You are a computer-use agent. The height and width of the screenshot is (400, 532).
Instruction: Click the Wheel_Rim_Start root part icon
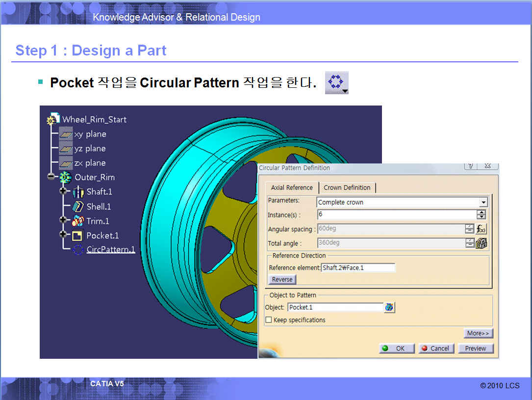tap(52, 120)
